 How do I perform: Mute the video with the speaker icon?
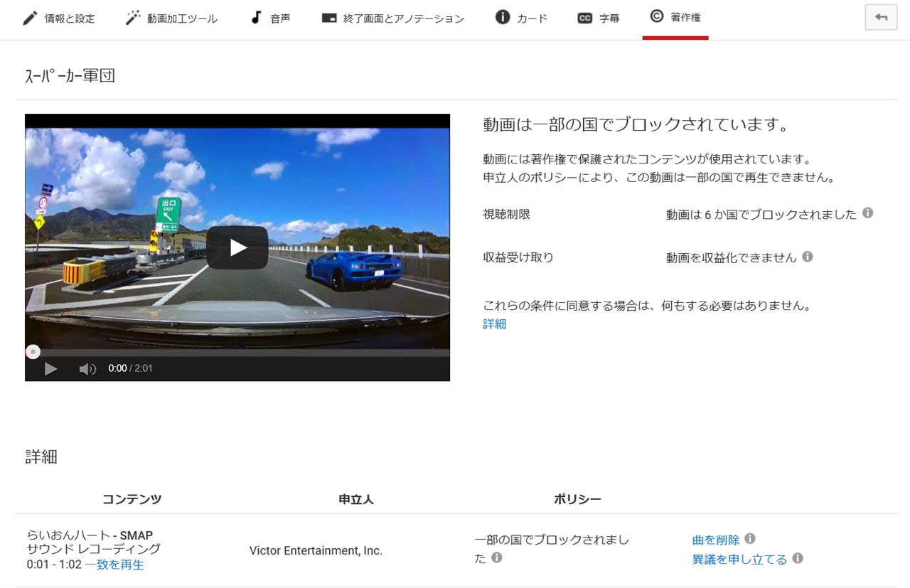pos(87,368)
